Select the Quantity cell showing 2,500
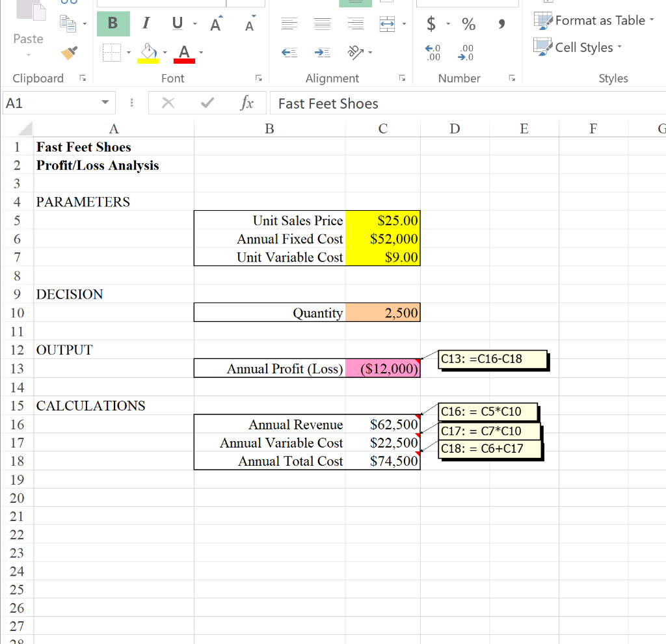666x644 pixels. (382, 312)
